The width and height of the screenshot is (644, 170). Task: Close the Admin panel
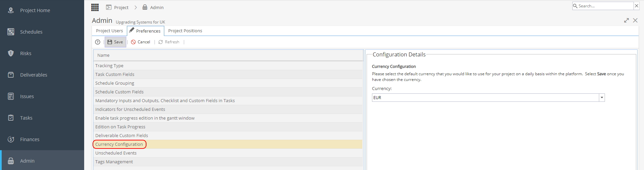(635, 20)
